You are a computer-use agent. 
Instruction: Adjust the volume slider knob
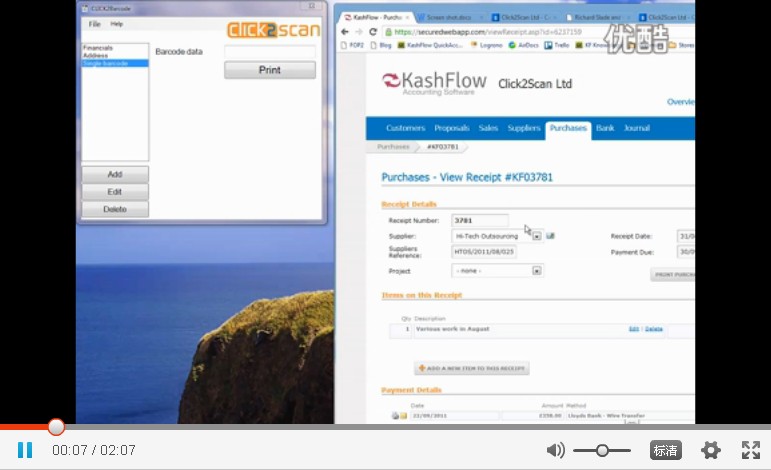[602, 450]
